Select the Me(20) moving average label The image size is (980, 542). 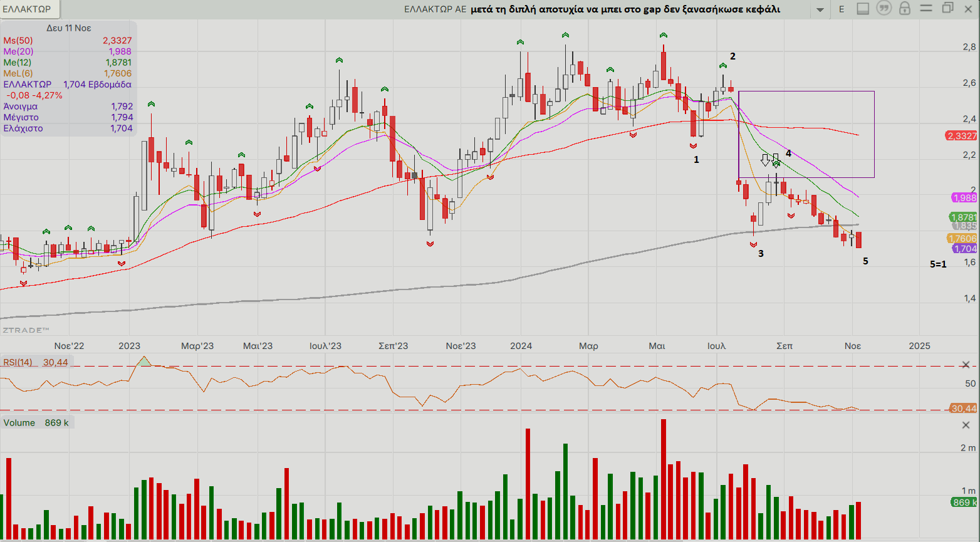[18, 51]
